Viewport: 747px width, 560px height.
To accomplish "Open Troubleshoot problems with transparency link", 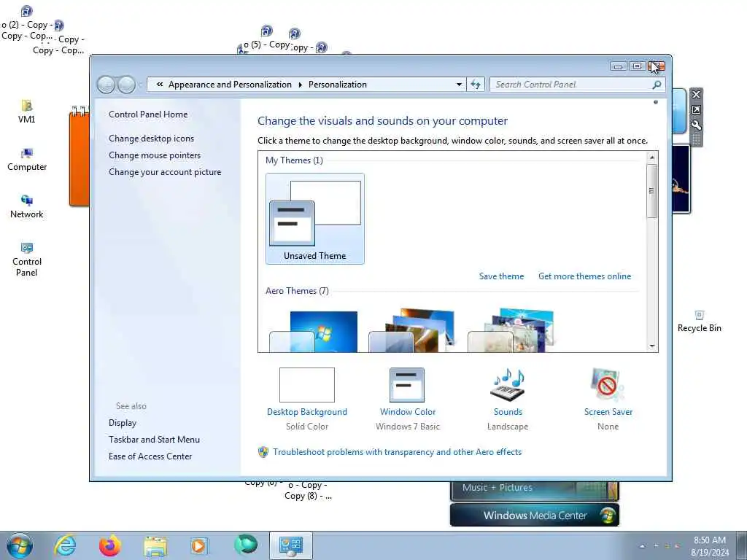I will point(398,452).
